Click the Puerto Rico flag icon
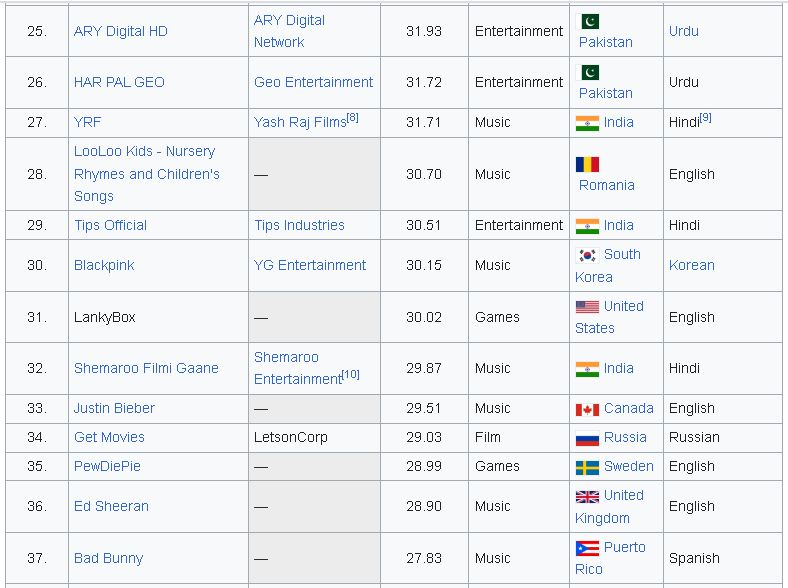Screen dimensions: 788x588 point(587,548)
